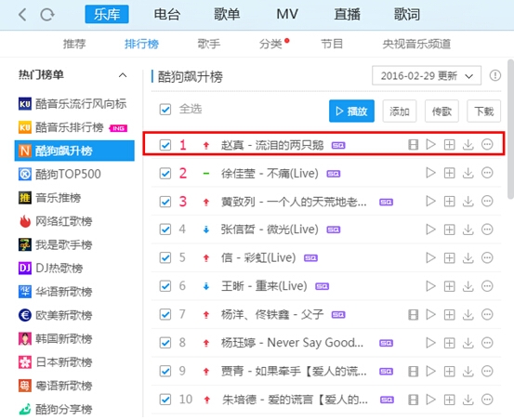
Task: Uncheck the checkbox for song number 3
Action: point(165,202)
